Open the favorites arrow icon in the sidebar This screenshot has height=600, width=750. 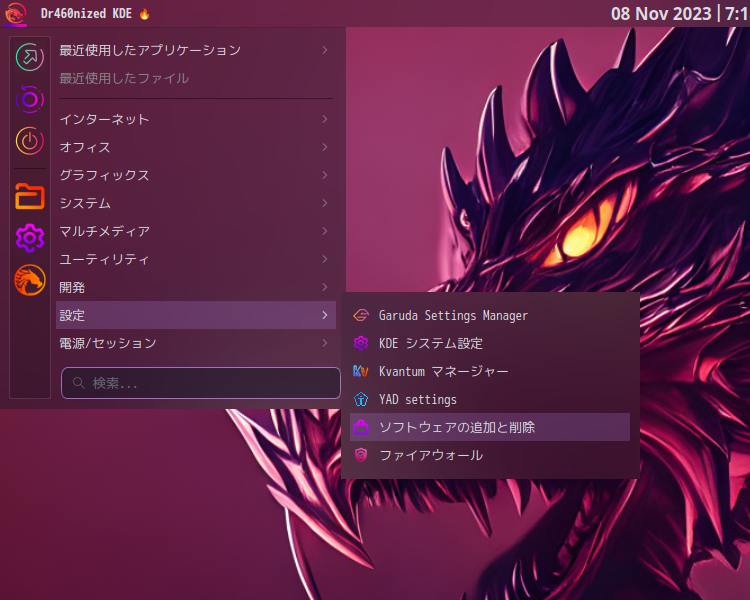coord(30,57)
